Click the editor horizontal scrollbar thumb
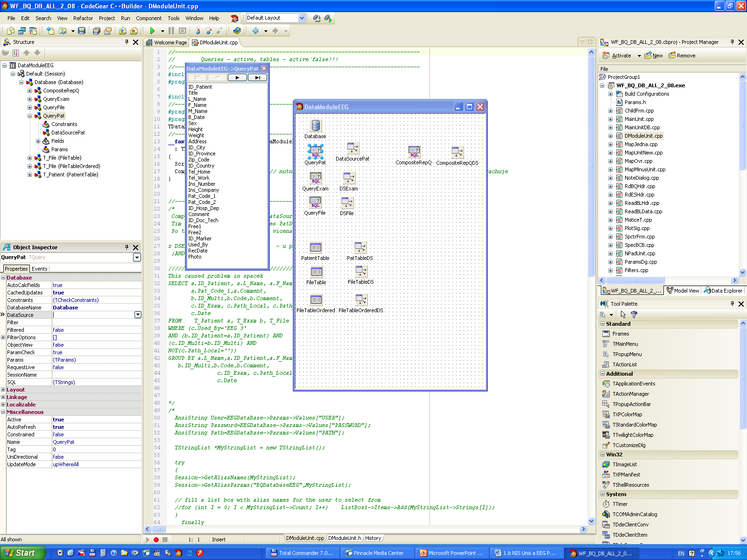The width and height of the screenshot is (747, 560). (x=159, y=529)
